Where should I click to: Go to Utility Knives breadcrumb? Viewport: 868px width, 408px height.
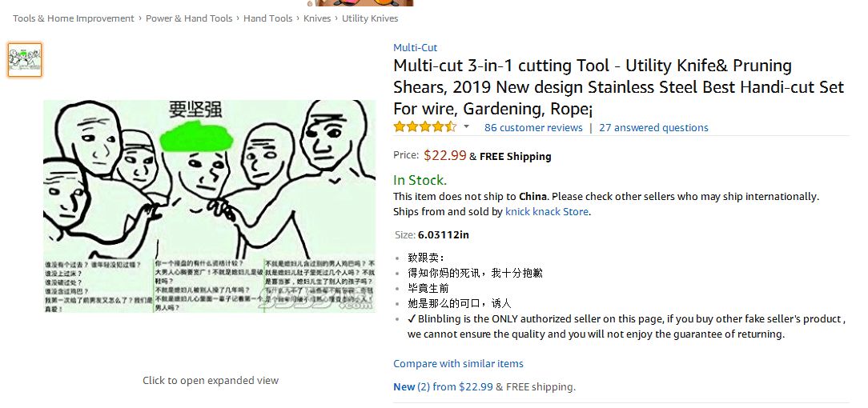370,18
